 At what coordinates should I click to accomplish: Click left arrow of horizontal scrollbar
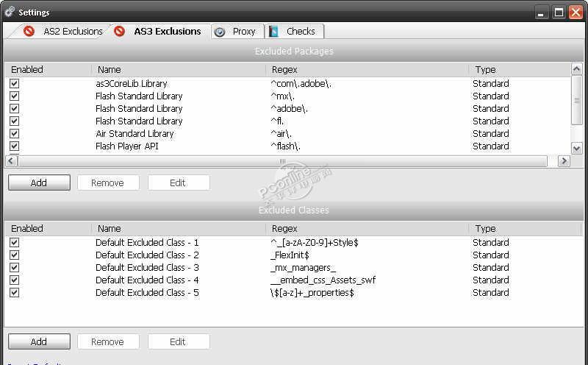tap(11, 161)
